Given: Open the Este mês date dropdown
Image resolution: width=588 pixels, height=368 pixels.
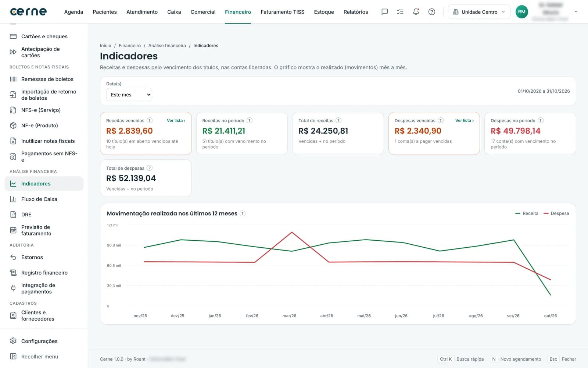Looking at the screenshot, I should 129,95.
